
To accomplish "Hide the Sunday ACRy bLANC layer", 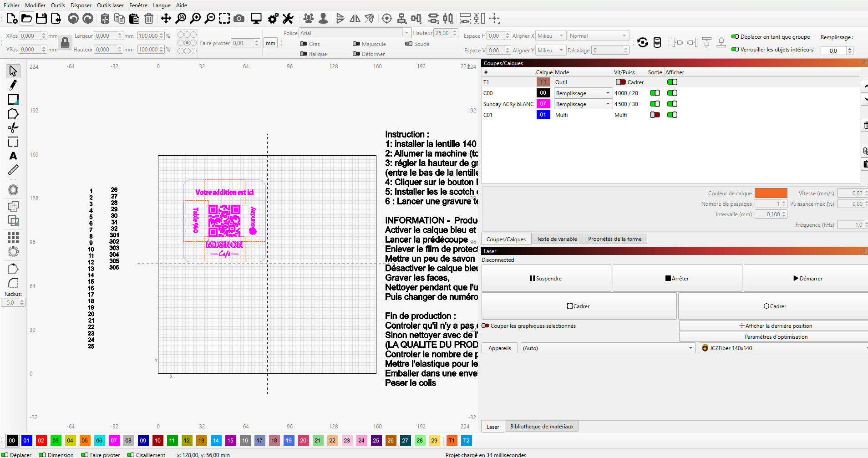I will point(672,104).
